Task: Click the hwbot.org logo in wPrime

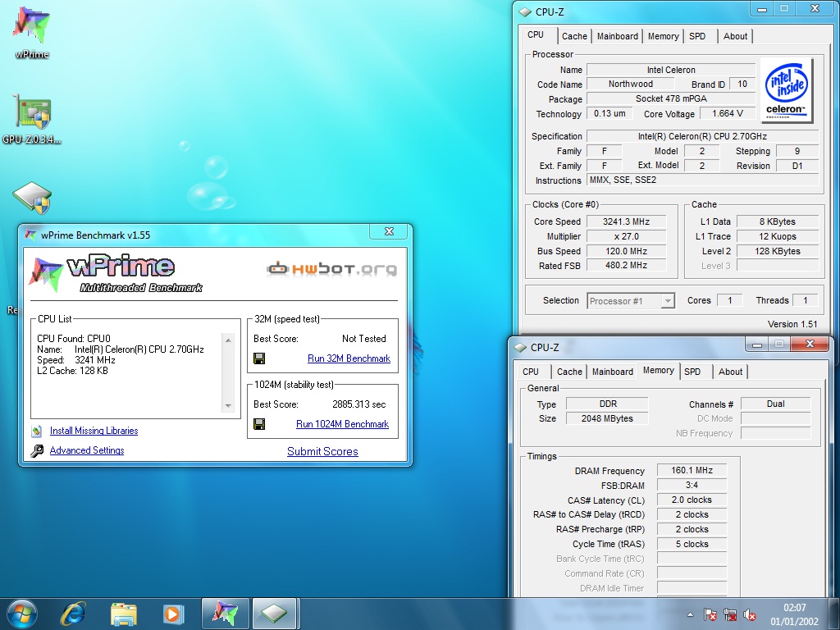Action: tap(332, 268)
